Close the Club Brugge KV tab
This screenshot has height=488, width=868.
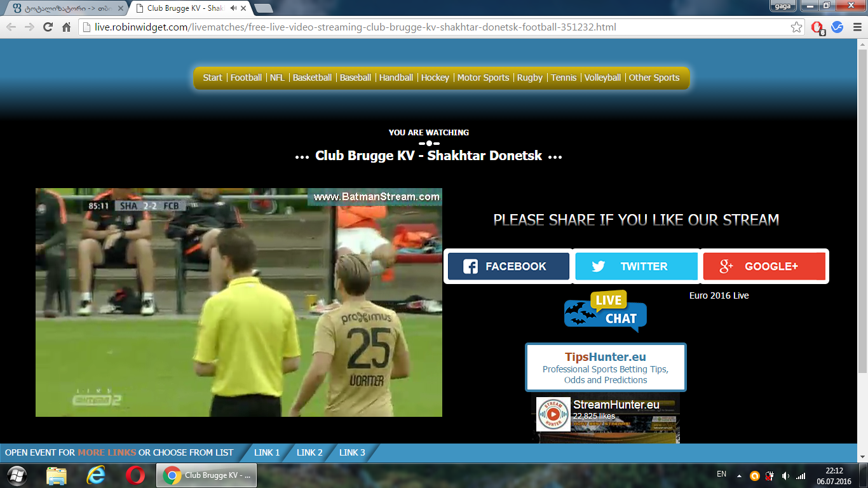243,8
